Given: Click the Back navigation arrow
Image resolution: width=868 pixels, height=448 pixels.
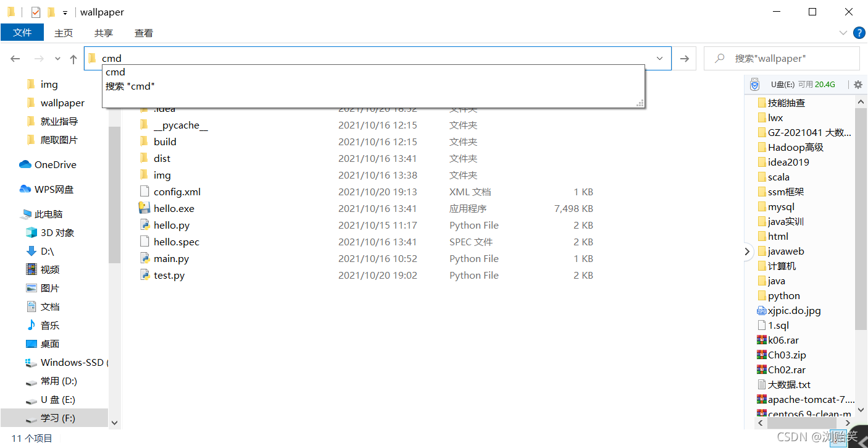Looking at the screenshot, I should click(x=15, y=59).
